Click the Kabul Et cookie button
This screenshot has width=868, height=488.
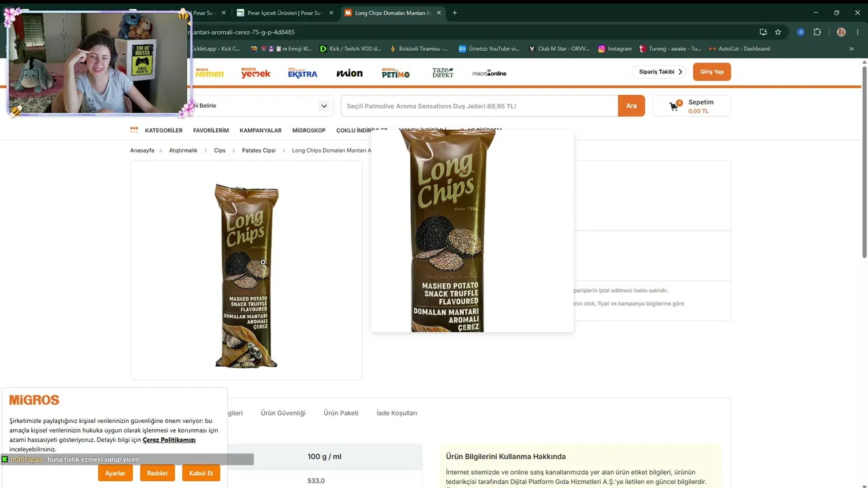[x=201, y=473]
